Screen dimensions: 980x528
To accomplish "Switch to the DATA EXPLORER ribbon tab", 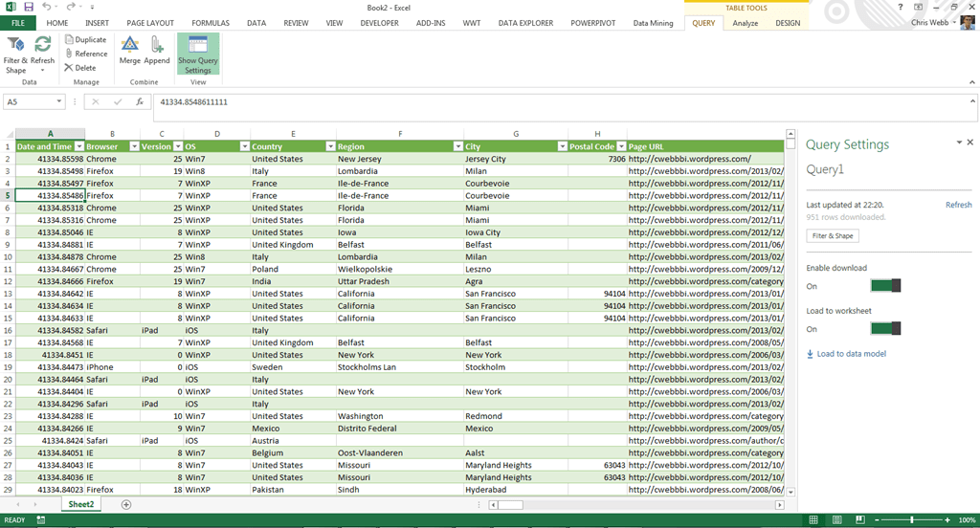I will point(525,23).
